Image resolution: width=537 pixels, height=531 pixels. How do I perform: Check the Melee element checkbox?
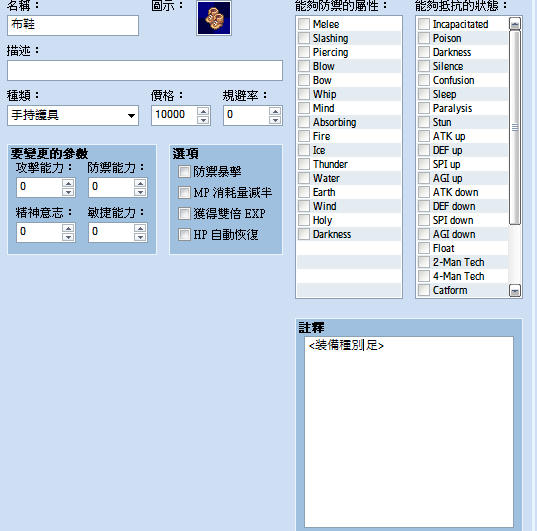pyautogui.click(x=304, y=24)
